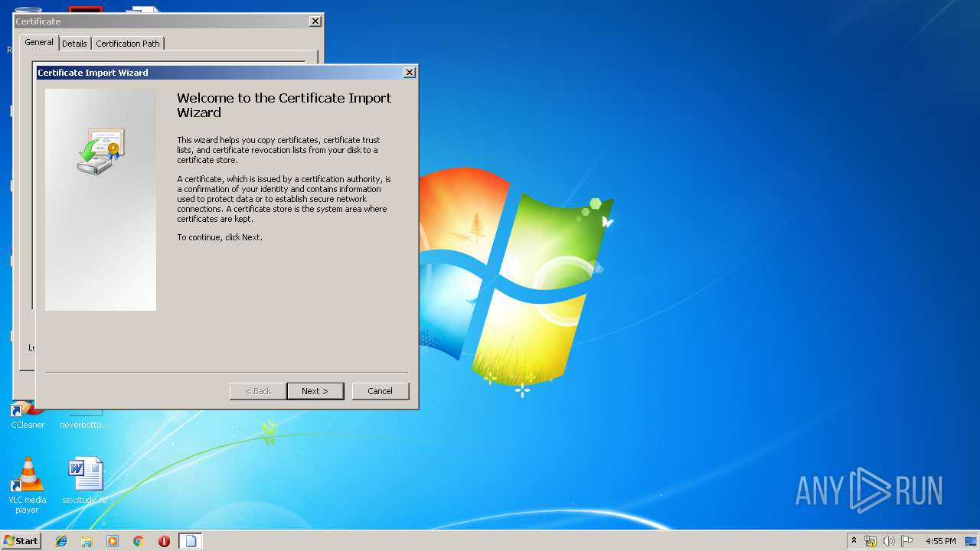Click the Show desktop button in the taskbar
Viewport: 980px width, 551px height.
[972, 541]
